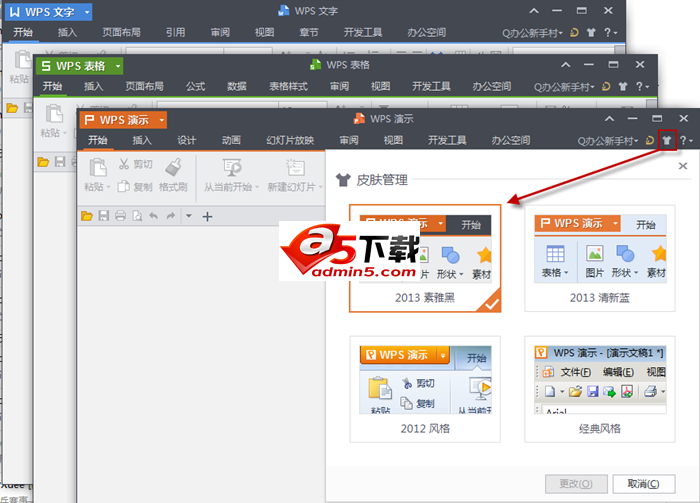Open the 审阅 tab in WPS 表格
The image size is (700, 503).
pyautogui.click(x=339, y=87)
